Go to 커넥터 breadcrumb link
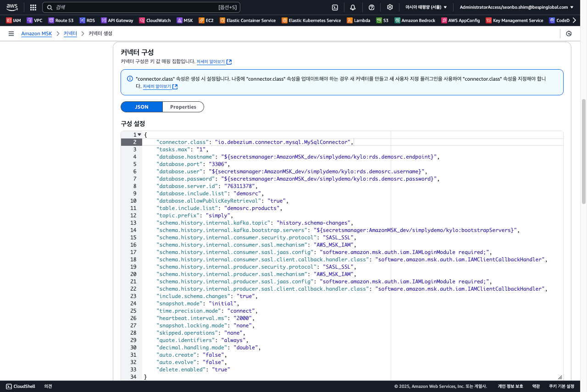The width and height of the screenshot is (587, 392). (70, 34)
